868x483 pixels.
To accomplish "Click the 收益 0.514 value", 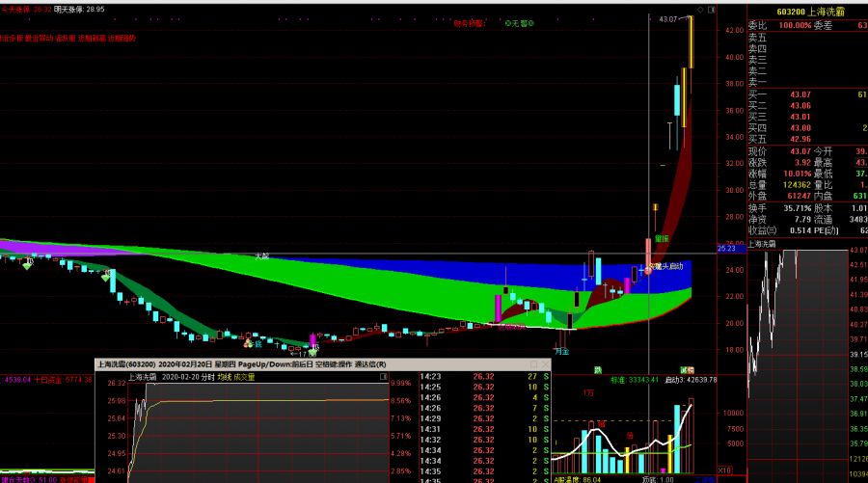I will click(x=800, y=230).
